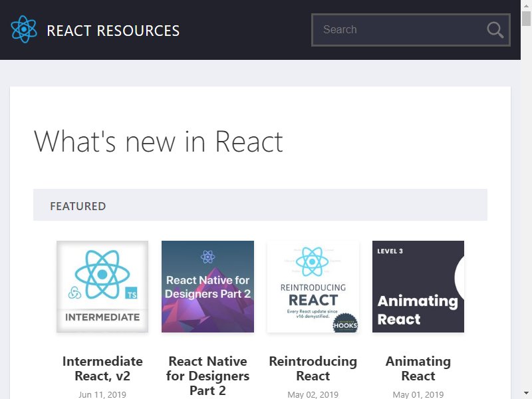Open "React Native for Designers Part 2" title link
The width and height of the screenshot is (532, 399).
[207, 376]
